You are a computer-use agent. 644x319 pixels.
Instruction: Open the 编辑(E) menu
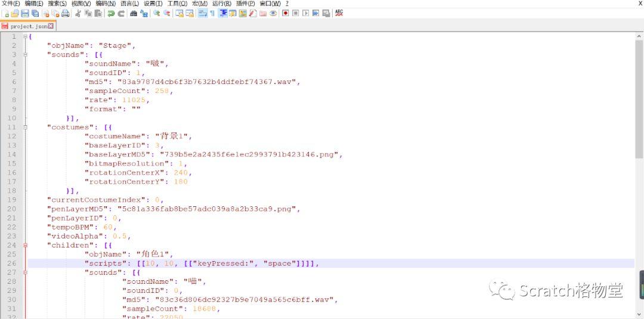[x=34, y=4]
